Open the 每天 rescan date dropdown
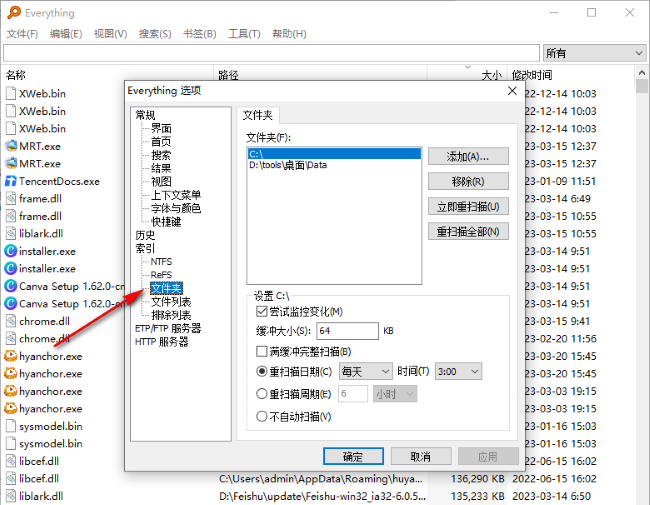Image resolution: width=650 pixels, height=505 pixels. 365,371
